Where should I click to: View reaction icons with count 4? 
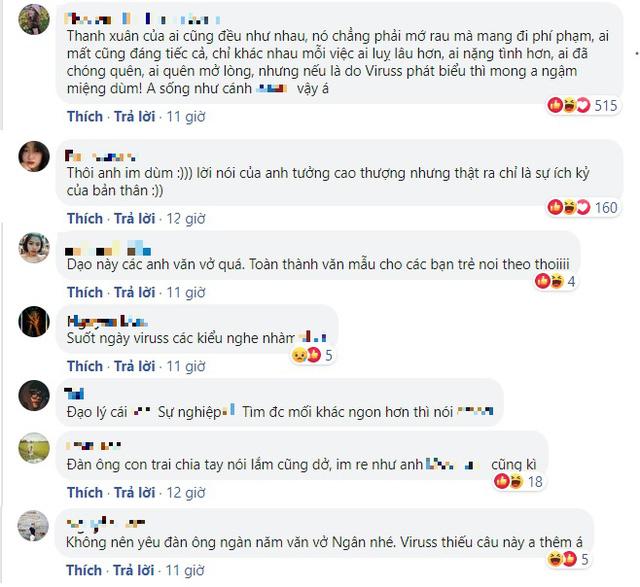coord(556,281)
